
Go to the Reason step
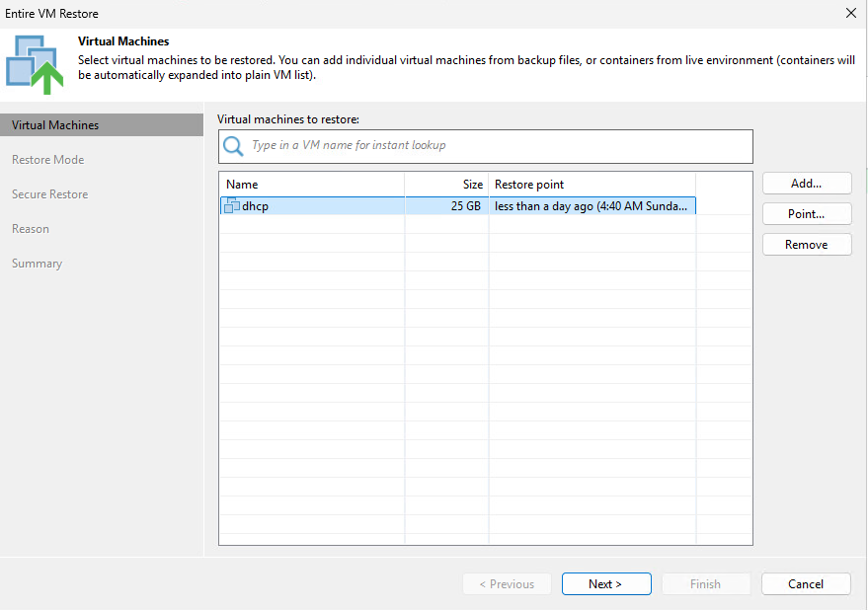pyautogui.click(x=31, y=228)
